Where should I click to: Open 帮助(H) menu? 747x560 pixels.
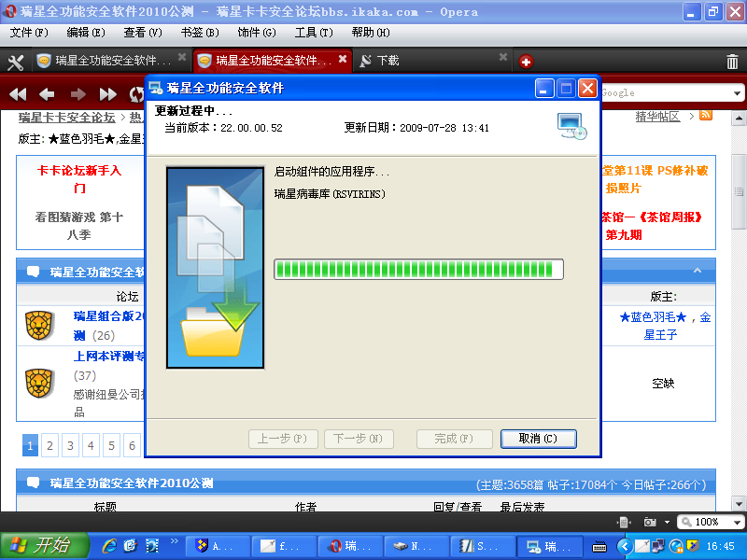point(371,33)
